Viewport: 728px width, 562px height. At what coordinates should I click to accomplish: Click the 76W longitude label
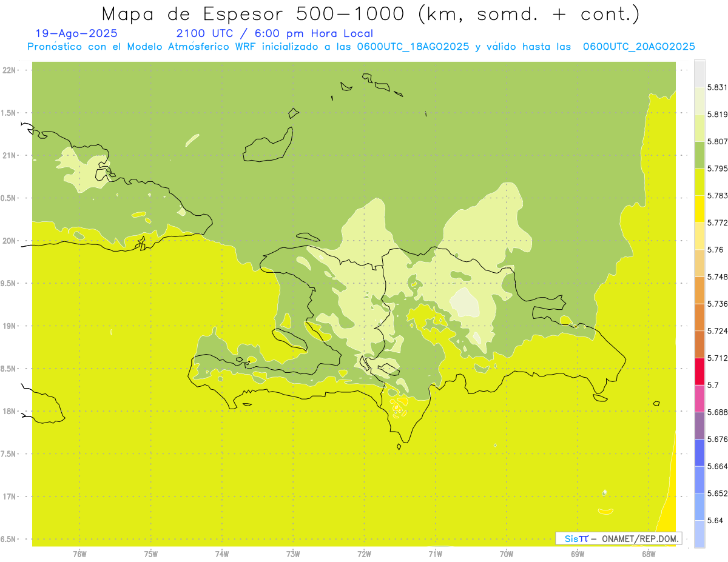click(79, 554)
